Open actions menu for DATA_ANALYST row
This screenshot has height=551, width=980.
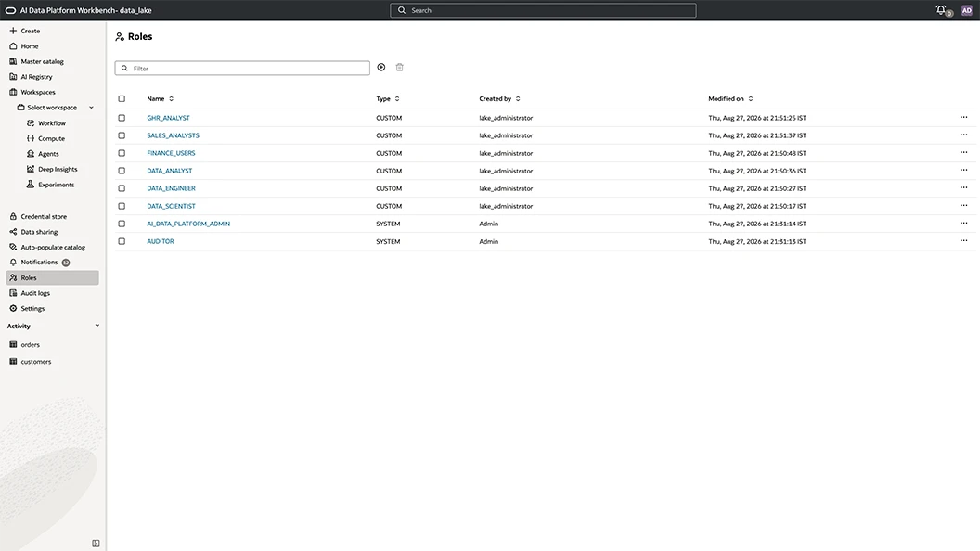coord(963,170)
